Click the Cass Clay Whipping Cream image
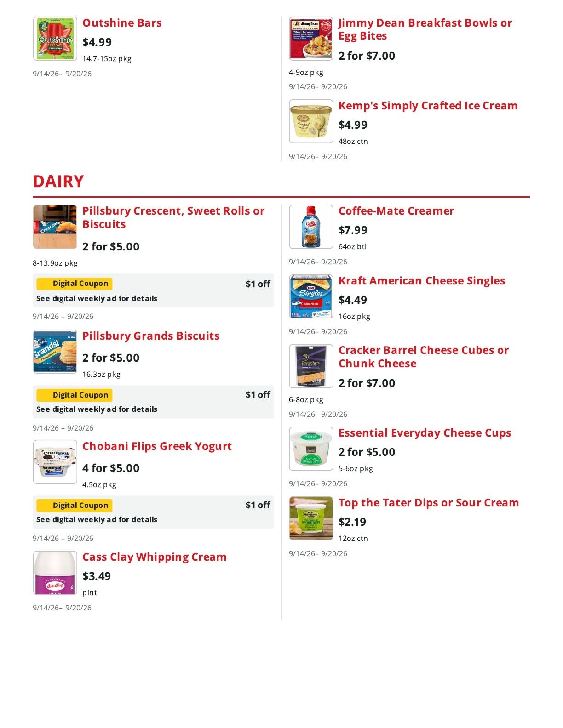 click(x=55, y=573)
